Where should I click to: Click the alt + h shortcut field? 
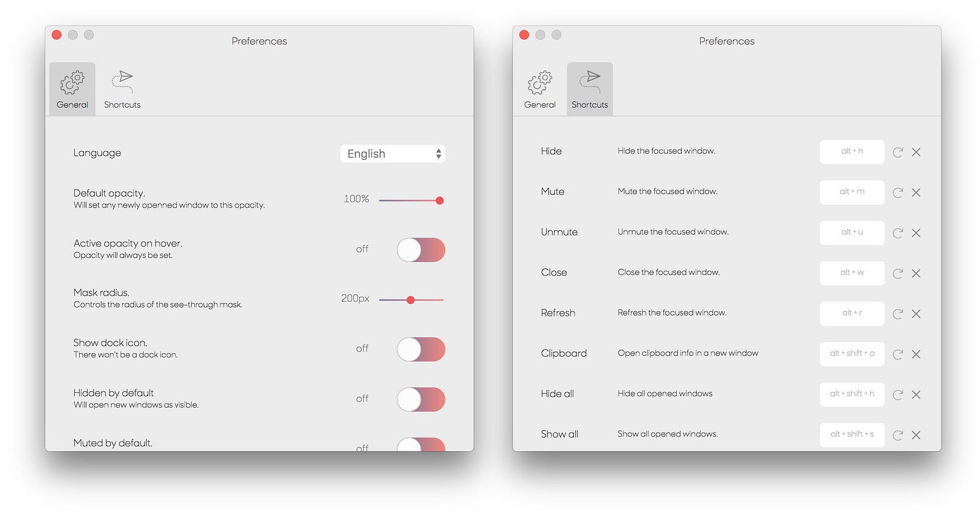point(852,152)
